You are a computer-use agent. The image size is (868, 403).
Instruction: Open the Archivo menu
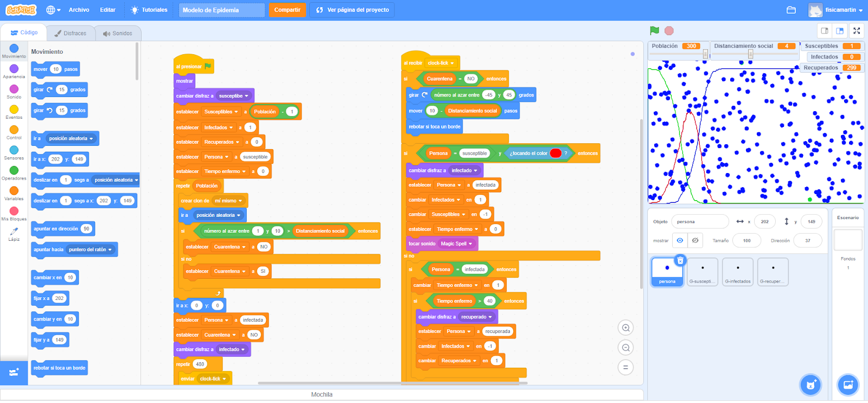click(x=79, y=10)
